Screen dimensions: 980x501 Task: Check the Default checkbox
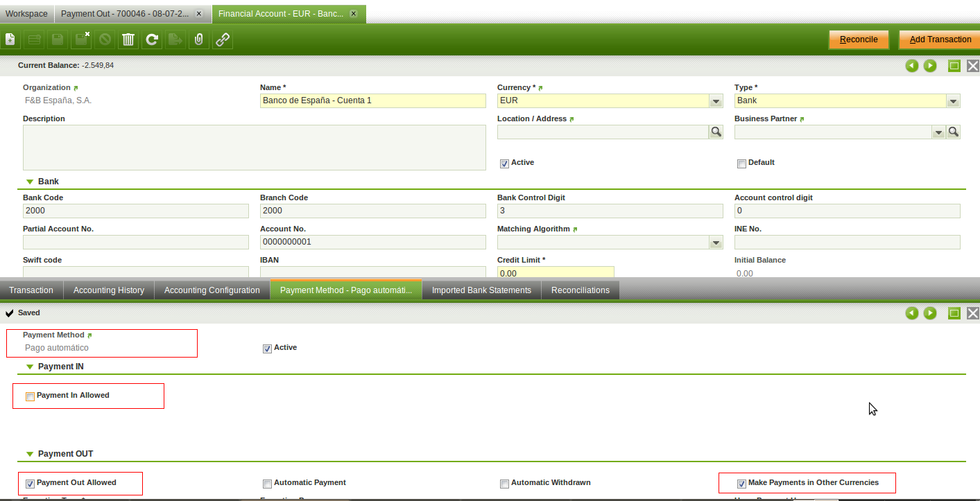pos(741,164)
